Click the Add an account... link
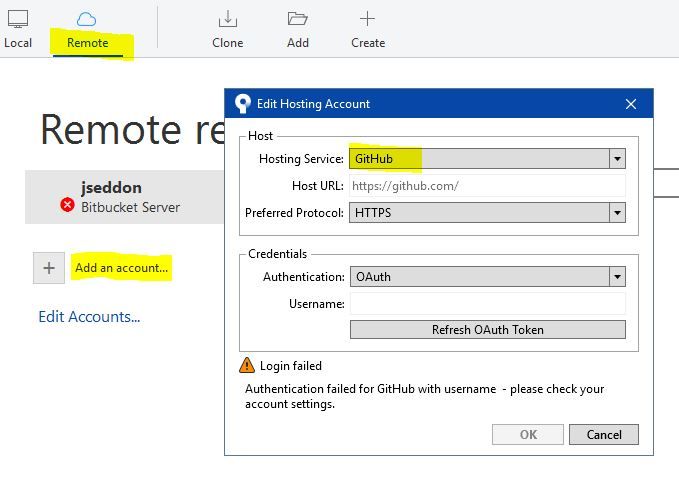The image size is (679, 489). tap(121, 268)
